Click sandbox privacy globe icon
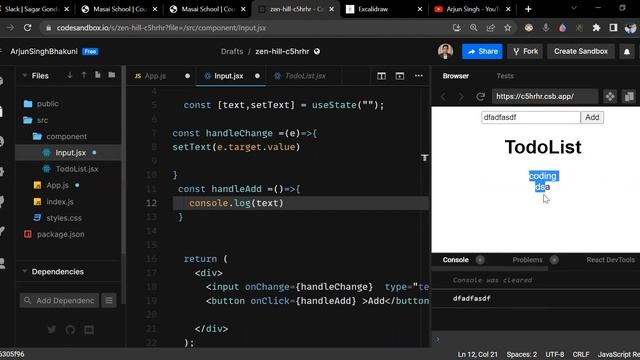The image size is (640, 360). click(x=317, y=51)
